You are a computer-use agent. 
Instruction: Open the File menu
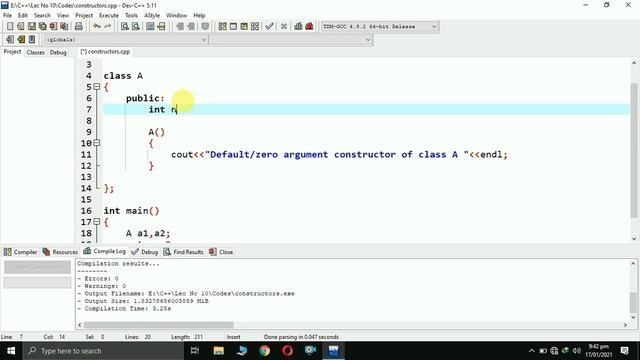(x=7, y=16)
